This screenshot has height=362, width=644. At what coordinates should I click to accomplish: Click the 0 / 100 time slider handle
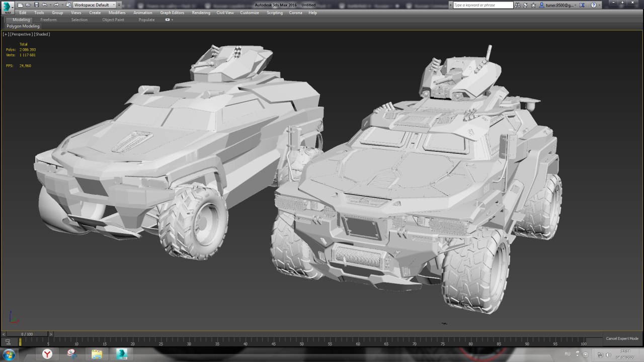27,334
